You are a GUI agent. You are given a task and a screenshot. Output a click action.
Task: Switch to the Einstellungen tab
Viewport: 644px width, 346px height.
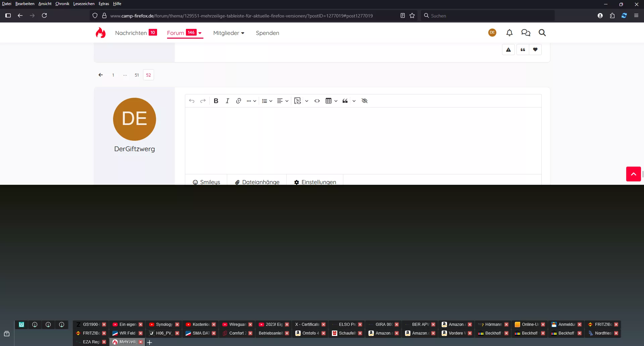315,182
